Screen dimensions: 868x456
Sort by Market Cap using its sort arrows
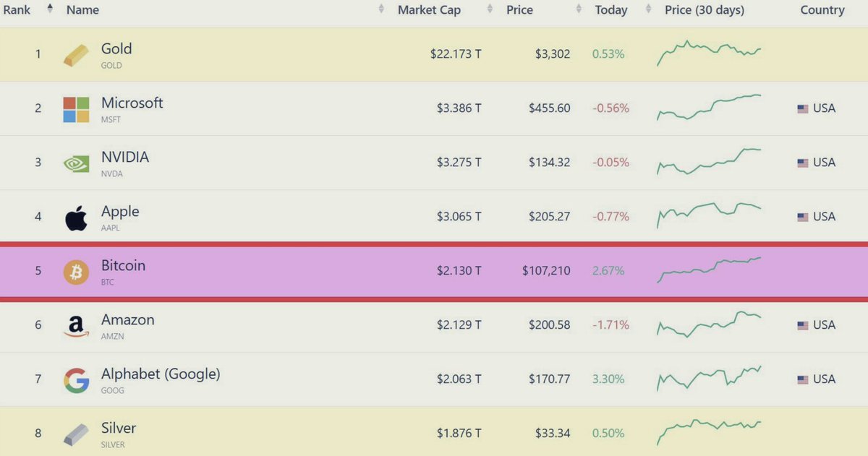coord(490,9)
